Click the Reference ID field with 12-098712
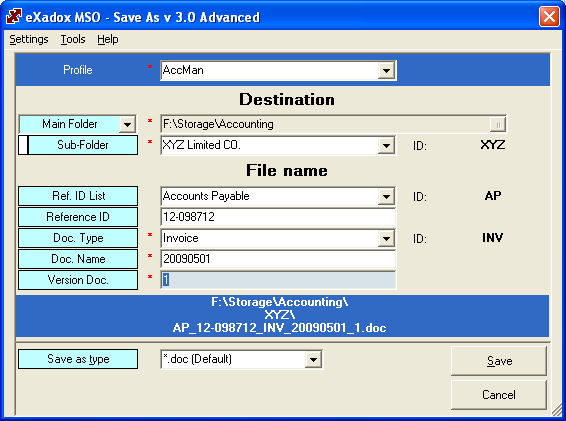 278,217
